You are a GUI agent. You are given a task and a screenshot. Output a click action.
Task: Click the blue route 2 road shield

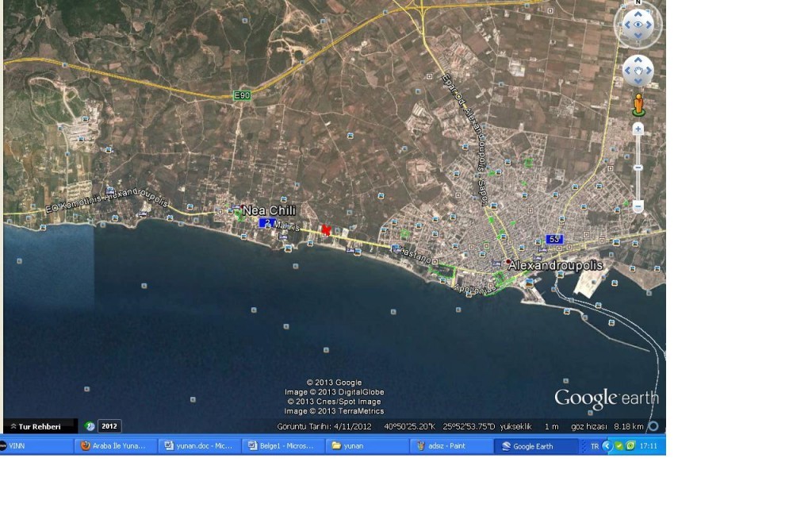tap(266, 223)
